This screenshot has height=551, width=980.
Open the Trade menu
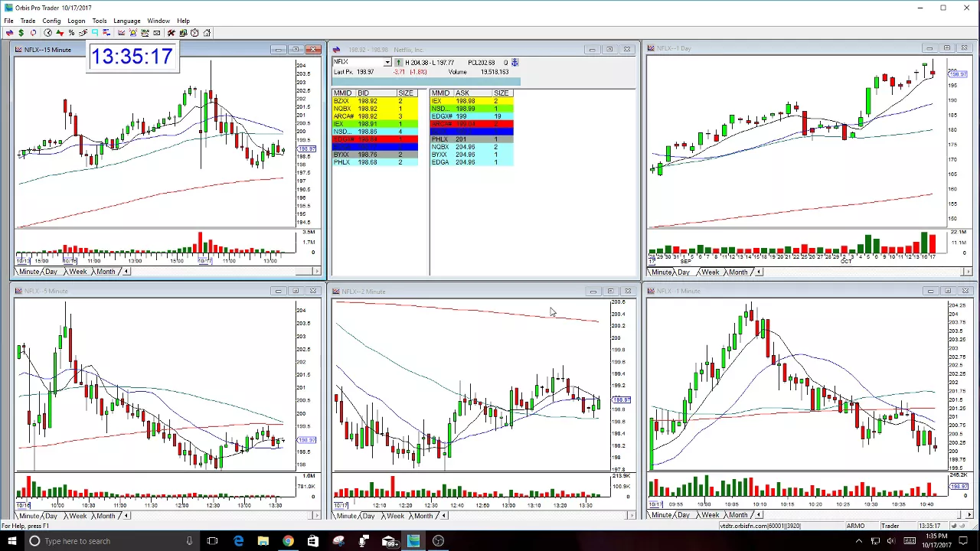pyautogui.click(x=28, y=21)
